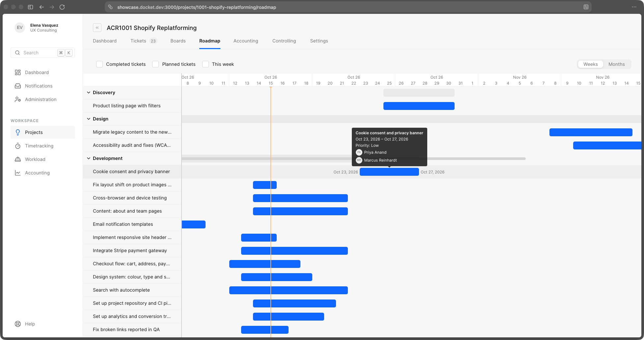The width and height of the screenshot is (644, 340).
Task: Click the Workload icon
Action: pos(18,159)
